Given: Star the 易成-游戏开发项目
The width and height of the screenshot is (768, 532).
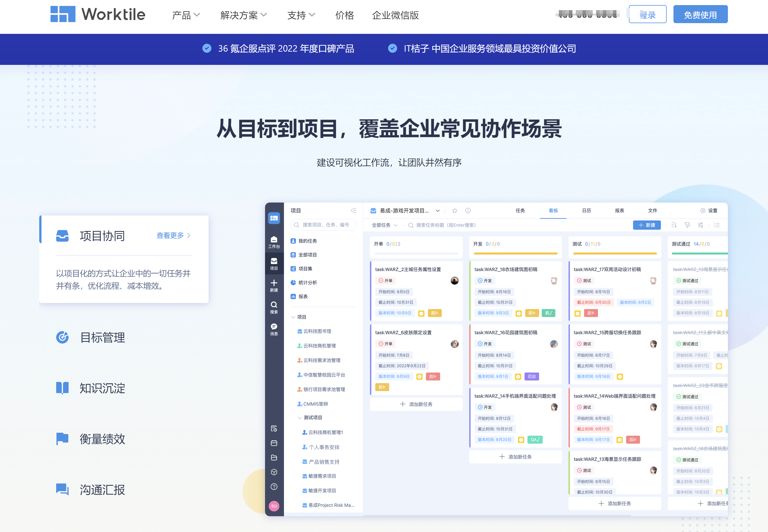Looking at the screenshot, I should click(454, 210).
